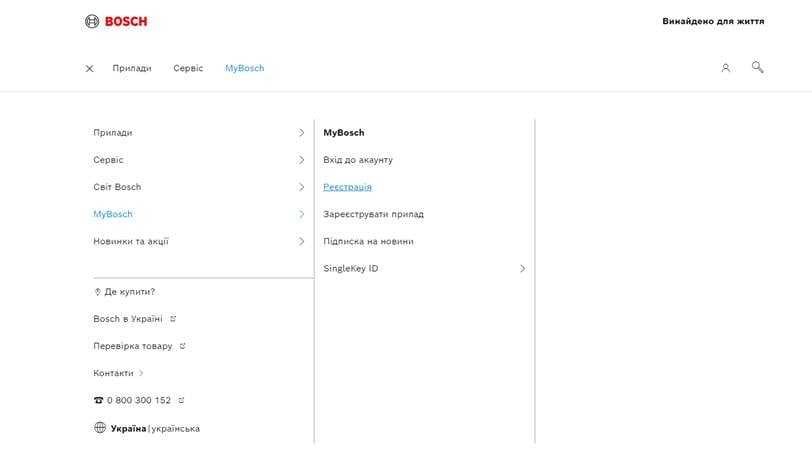Select MyBosch in the left menu list
The width and height of the screenshot is (812, 449).
[x=113, y=214]
